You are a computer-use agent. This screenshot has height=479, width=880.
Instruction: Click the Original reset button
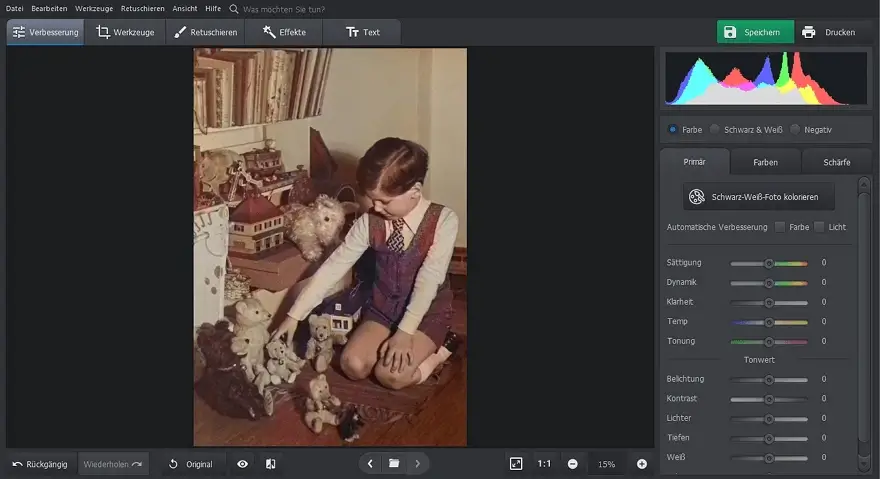coord(191,464)
